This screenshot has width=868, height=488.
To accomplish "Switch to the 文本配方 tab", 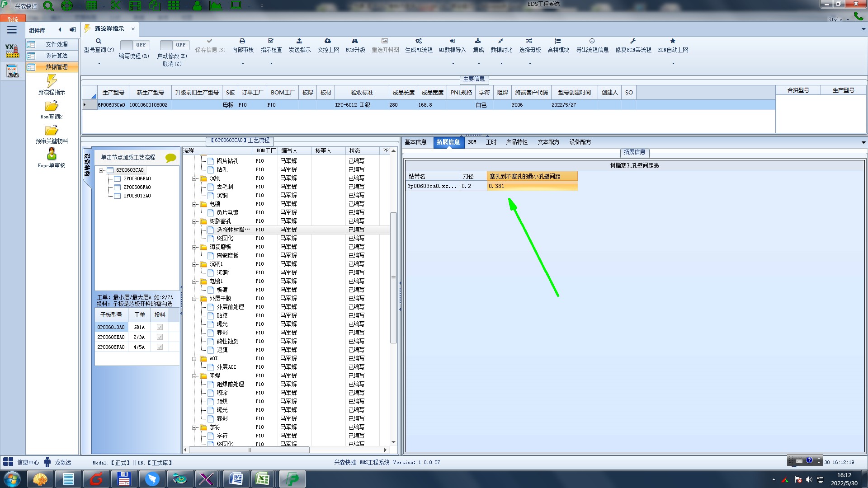I will [548, 142].
